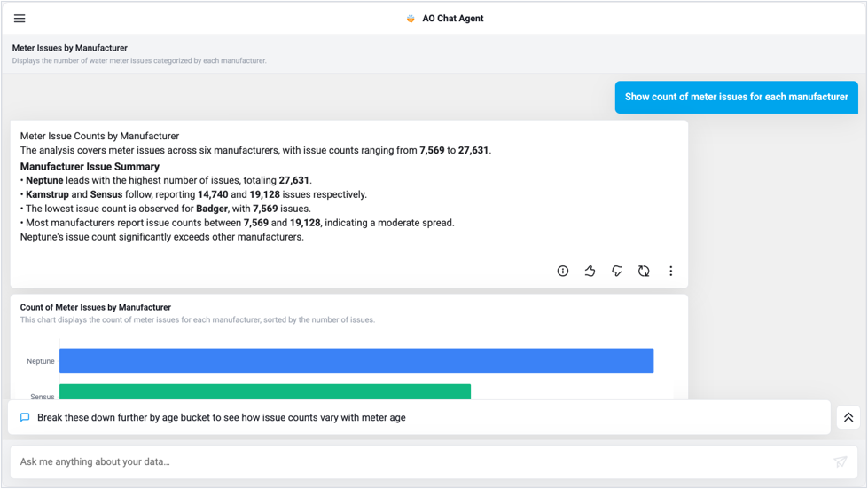Click the Neptune axis label
The width and height of the screenshot is (868, 489).
41,361
